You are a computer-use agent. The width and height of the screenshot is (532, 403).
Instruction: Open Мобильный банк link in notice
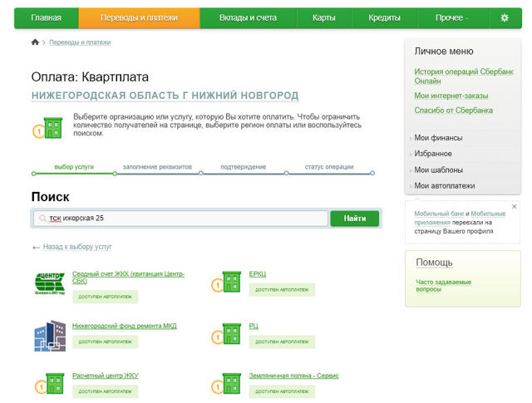click(439, 214)
